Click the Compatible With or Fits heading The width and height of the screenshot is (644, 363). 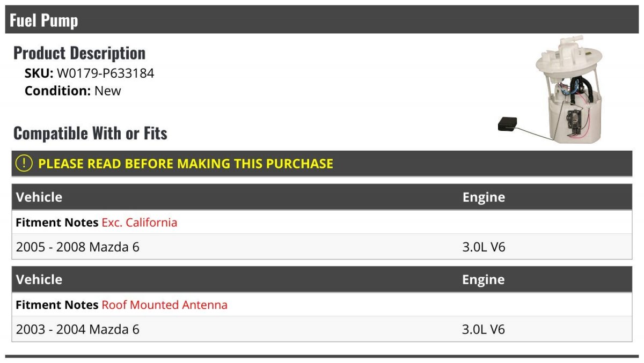(x=90, y=133)
